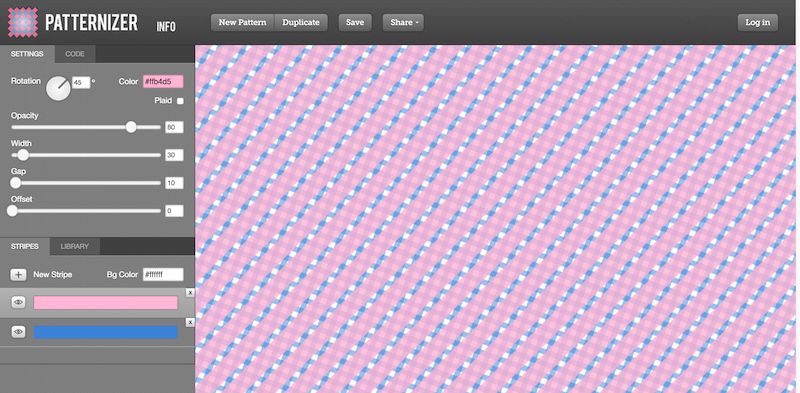The image size is (800, 393).
Task: Enable the Plaid checkbox
Action: 180,101
